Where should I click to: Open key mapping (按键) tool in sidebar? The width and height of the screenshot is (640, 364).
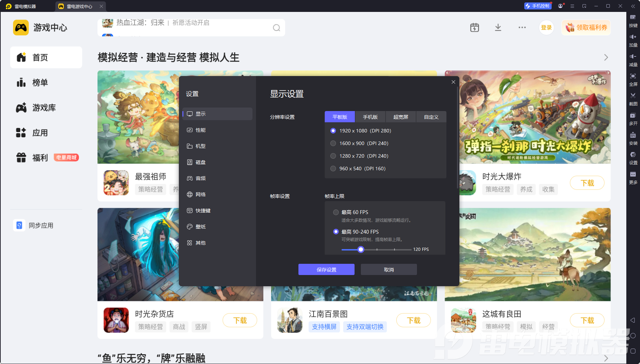[x=633, y=18]
